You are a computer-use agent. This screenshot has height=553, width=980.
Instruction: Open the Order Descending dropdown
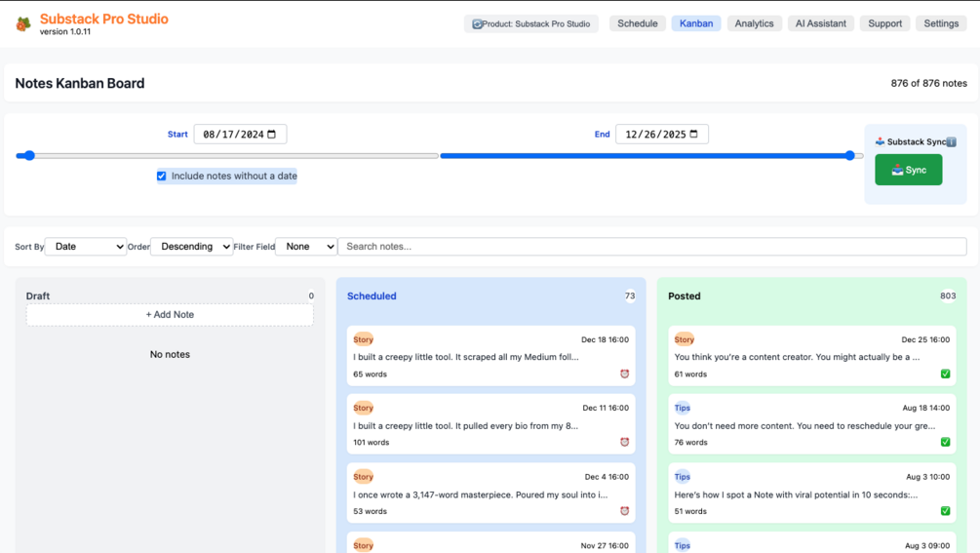pyautogui.click(x=192, y=246)
